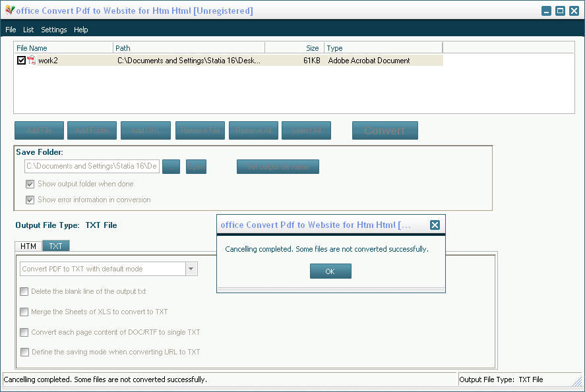
Task: Click the Convert button
Action: coord(385,130)
